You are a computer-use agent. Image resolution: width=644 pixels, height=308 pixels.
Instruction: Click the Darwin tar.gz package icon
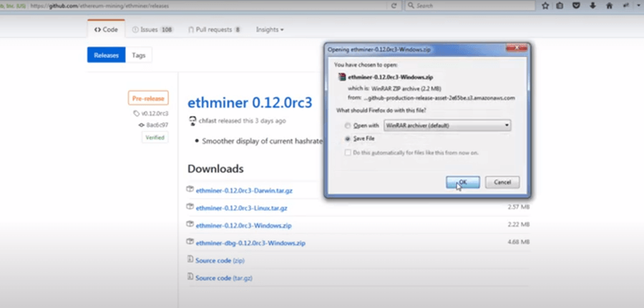click(x=190, y=189)
